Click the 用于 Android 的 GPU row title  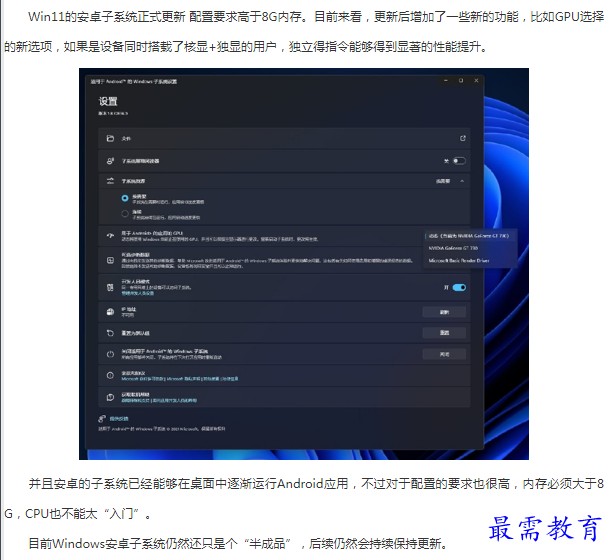tap(152, 233)
